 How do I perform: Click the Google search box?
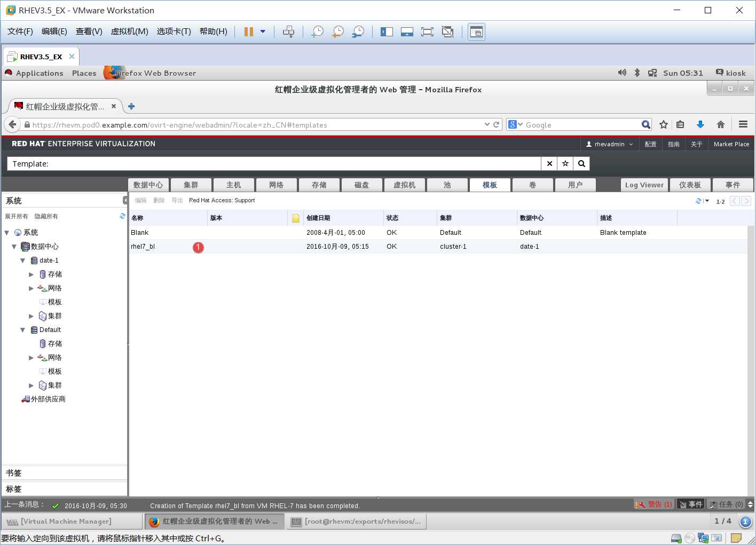[x=582, y=125]
